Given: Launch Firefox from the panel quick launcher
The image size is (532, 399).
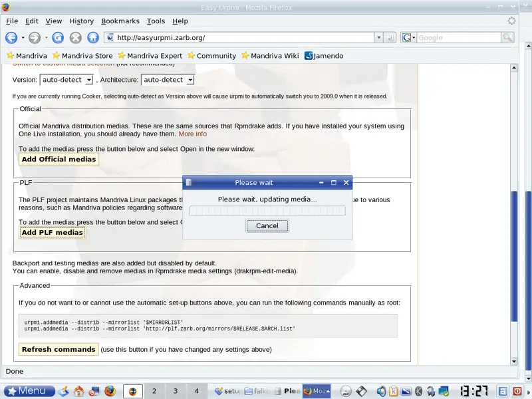Looking at the screenshot, I should coord(110,391).
